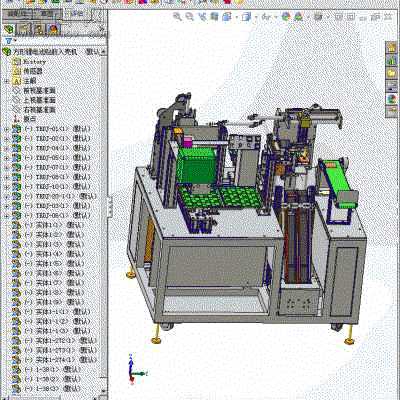Expand the TBDJ-02<1> subassembly node
The width and height of the screenshot is (400, 400).
click(6, 139)
